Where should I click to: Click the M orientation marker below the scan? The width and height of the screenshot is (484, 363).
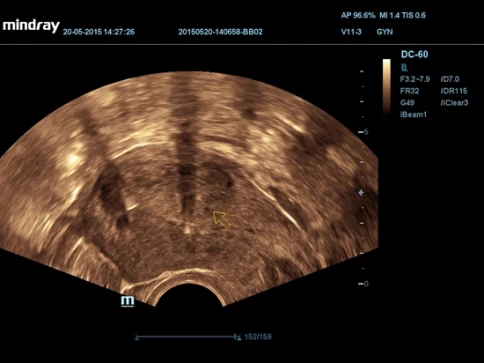(127, 301)
